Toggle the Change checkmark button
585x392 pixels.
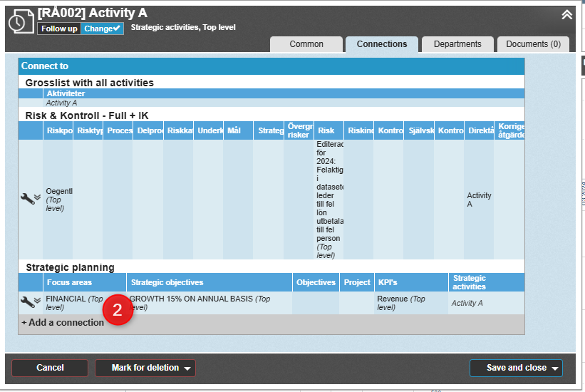click(x=102, y=29)
